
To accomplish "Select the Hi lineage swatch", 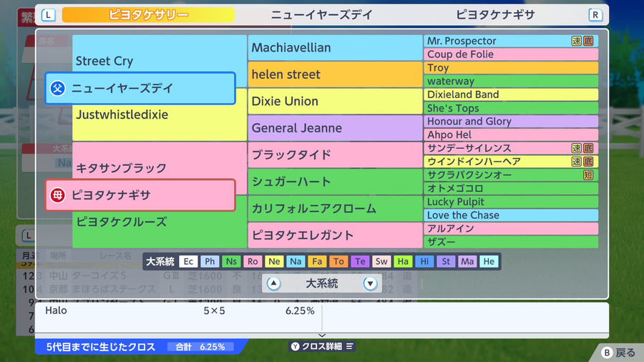I will click(x=424, y=261).
